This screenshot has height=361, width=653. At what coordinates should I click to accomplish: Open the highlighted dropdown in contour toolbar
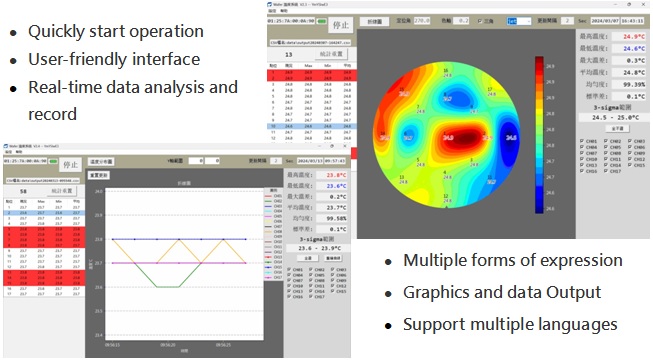pyautogui.click(x=518, y=21)
